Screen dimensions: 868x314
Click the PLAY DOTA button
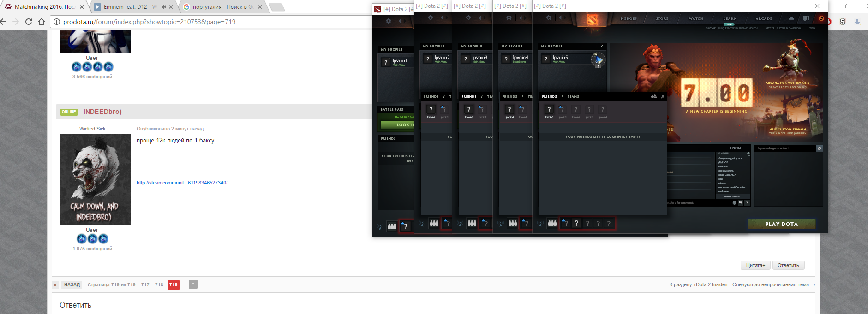(782, 224)
